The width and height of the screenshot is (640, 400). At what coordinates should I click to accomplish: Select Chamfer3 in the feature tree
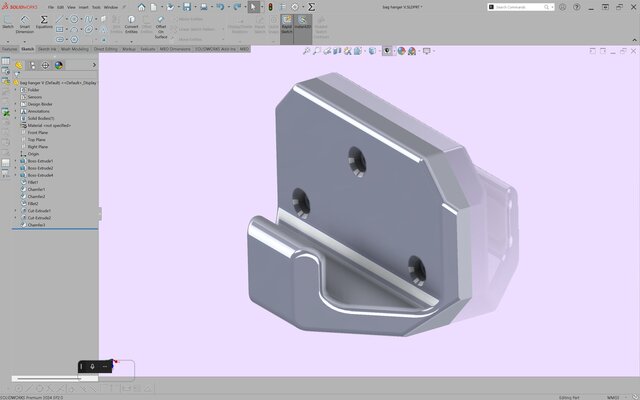pos(37,225)
